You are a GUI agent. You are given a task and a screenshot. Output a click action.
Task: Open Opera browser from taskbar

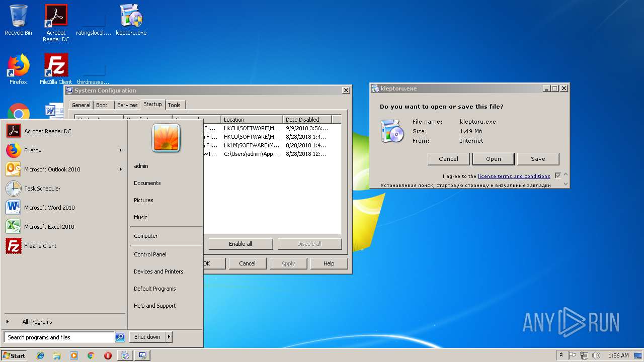click(108, 355)
